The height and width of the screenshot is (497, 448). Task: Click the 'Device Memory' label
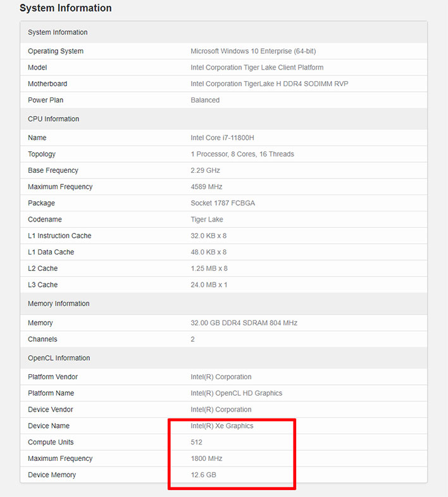[52, 475]
